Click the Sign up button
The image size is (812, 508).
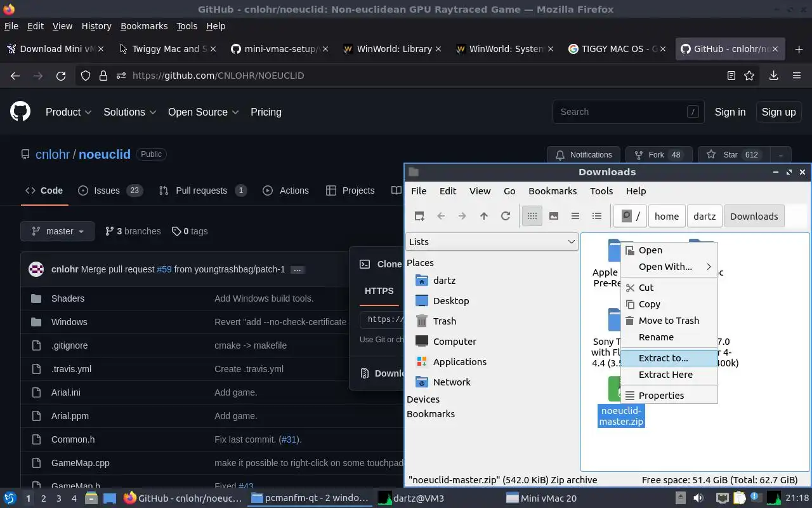(778, 112)
